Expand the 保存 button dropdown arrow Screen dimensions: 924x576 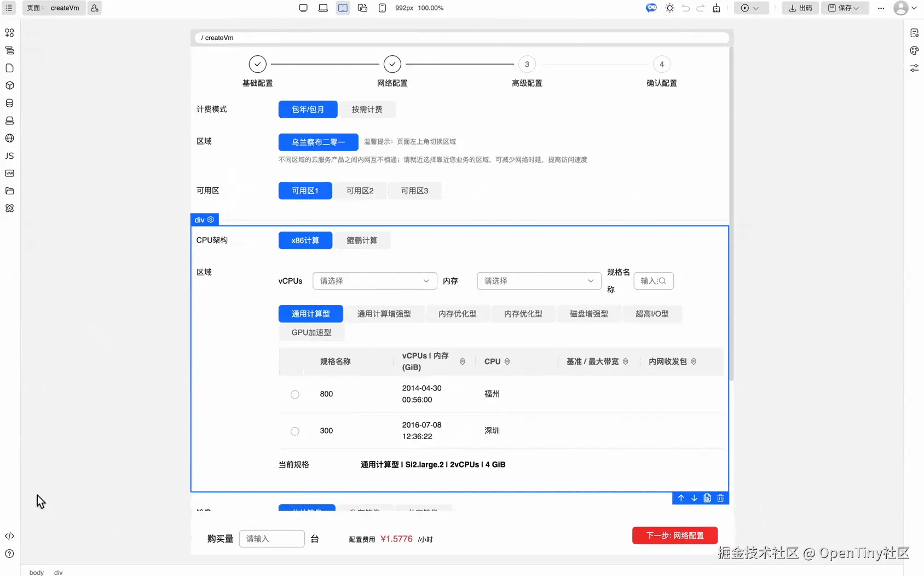[x=857, y=8]
